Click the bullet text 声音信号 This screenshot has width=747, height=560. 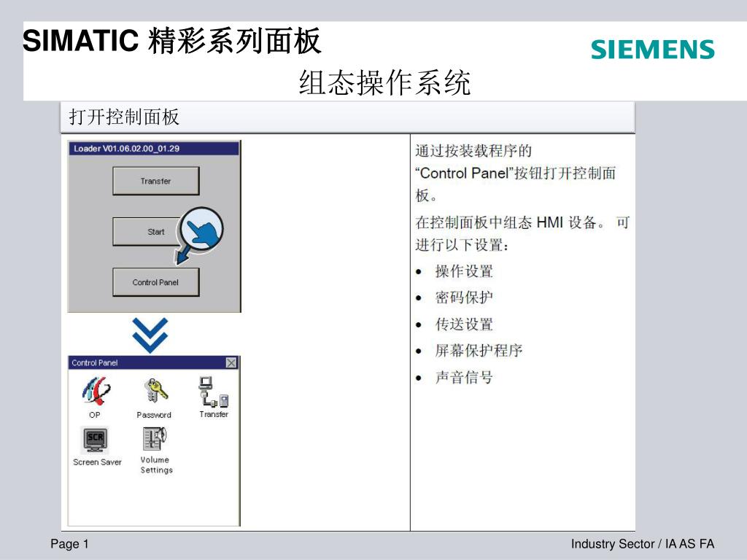coord(463,378)
